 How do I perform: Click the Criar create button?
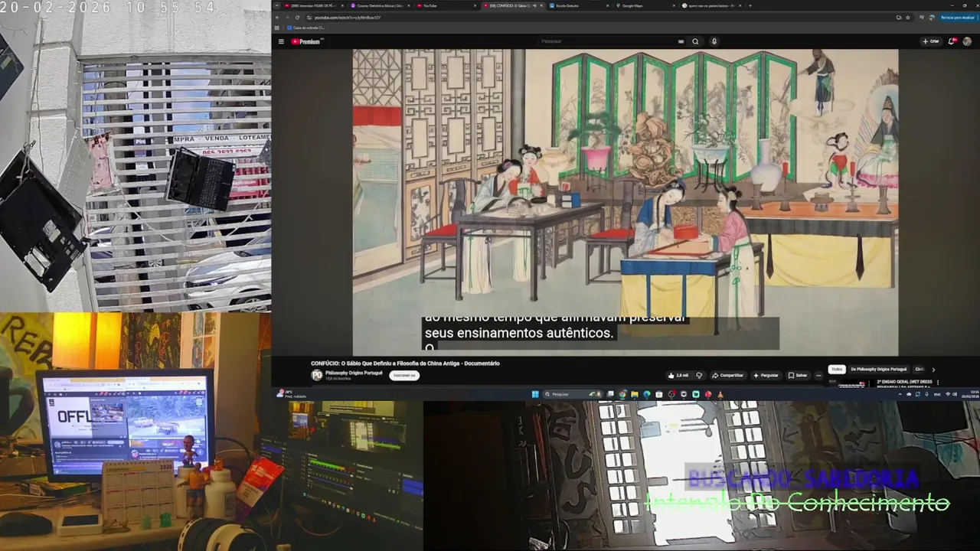click(x=930, y=41)
